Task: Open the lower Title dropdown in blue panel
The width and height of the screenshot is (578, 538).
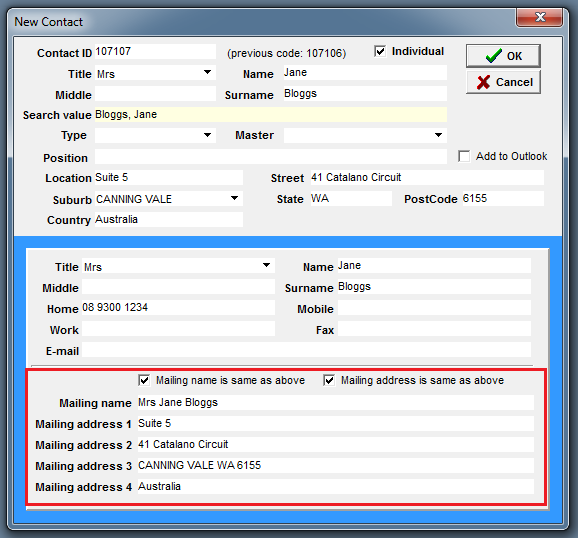Action: (267, 265)
